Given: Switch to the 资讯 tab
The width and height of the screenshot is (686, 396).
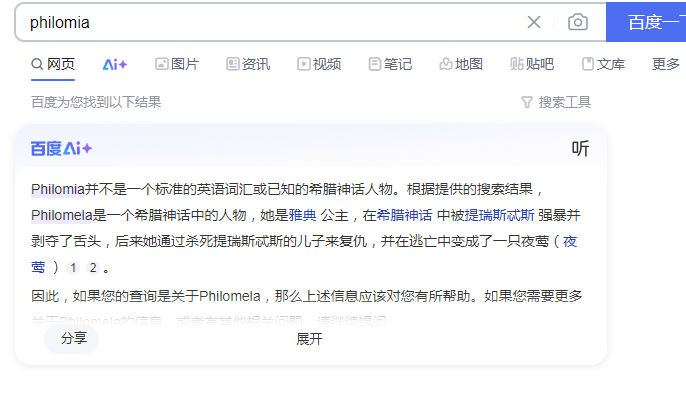Looking at the screenshot, I should click(x=248, y=64).
